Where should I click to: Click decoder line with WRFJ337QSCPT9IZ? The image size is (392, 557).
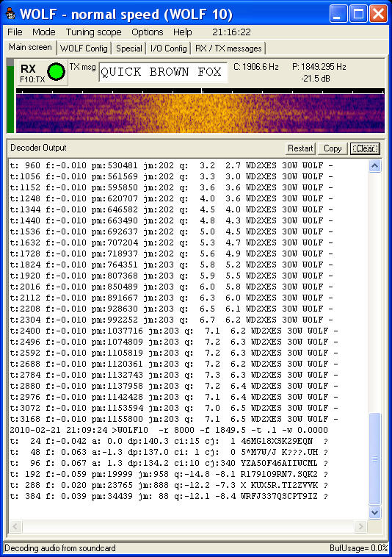click(x=169, y=496)
